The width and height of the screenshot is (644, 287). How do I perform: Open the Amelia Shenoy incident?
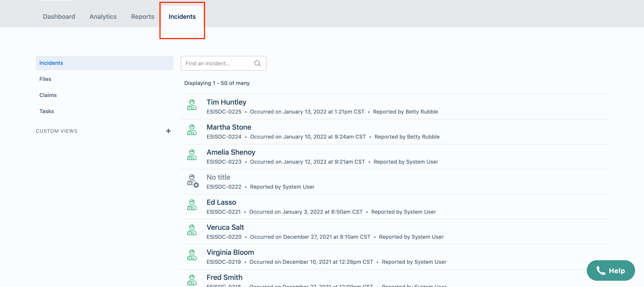(x=231, y=152)
